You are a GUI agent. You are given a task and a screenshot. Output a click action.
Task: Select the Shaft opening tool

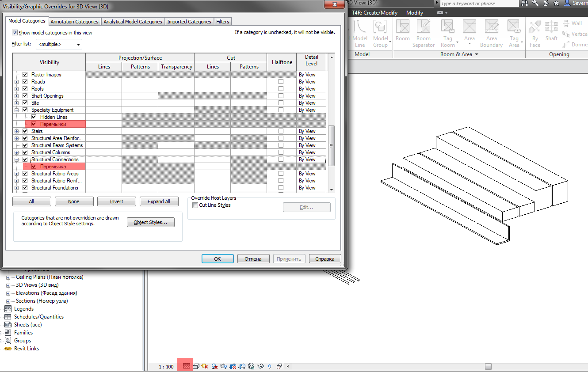[551, 30]
